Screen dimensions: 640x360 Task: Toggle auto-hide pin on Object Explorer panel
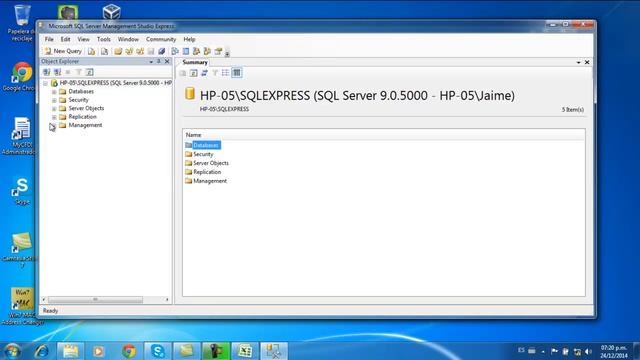pyautogui.click(x=159, y=61)
